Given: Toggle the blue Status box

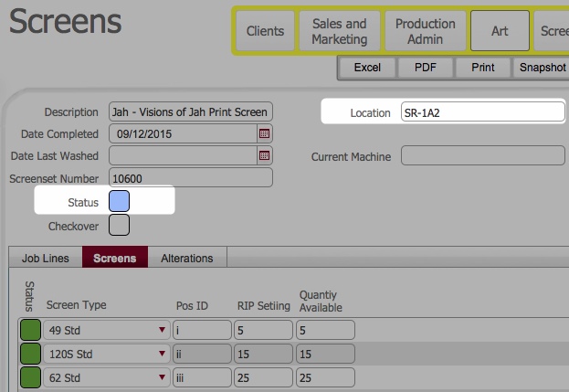Looking at the screenshot, I should coord(119,201).
